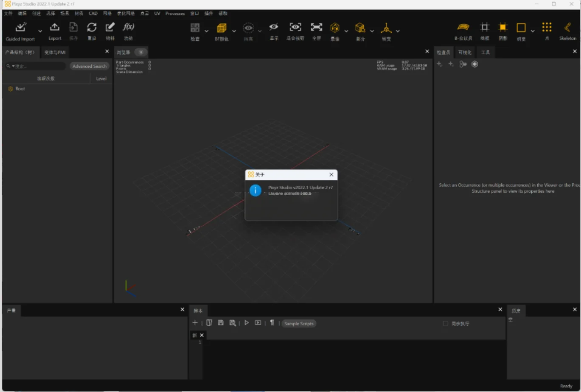581x392 pixels.
Task: Toggle the pause switch on viewer tab
Action: (x=141, y=52)
